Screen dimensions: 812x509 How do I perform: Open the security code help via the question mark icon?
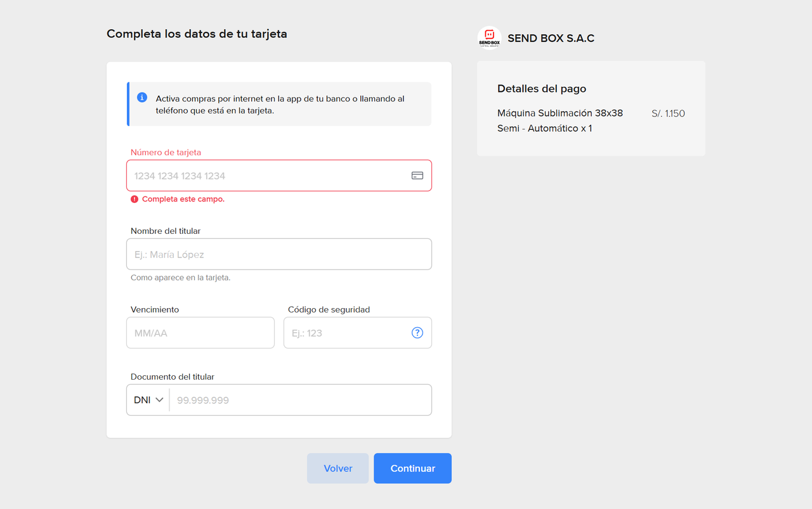[x=417, y=332]
